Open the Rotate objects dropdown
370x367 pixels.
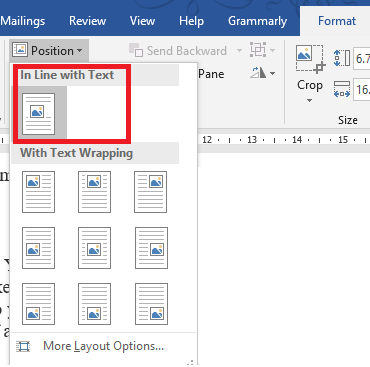tap(263, 73)
